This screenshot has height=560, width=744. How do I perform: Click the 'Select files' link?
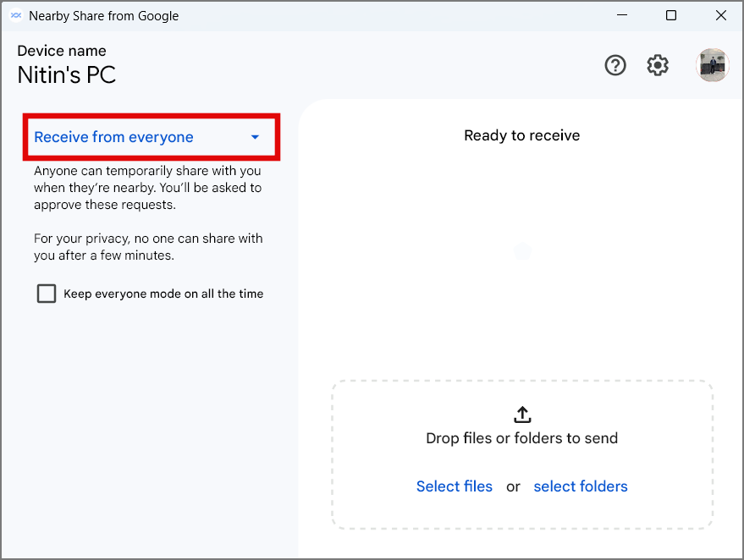point(455,486)
